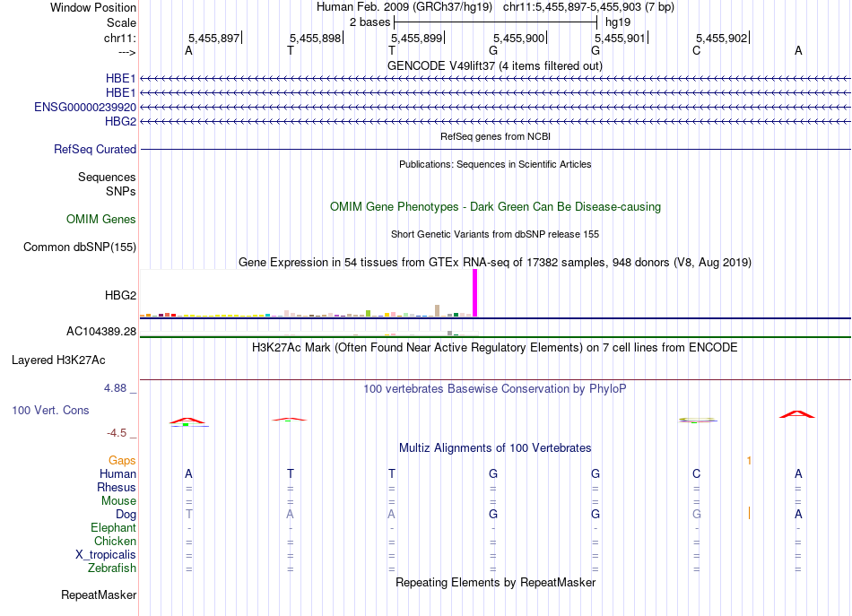Select the Dog species label
The width and height of the screenshot is (852, 616).
[x=126, y=514]
